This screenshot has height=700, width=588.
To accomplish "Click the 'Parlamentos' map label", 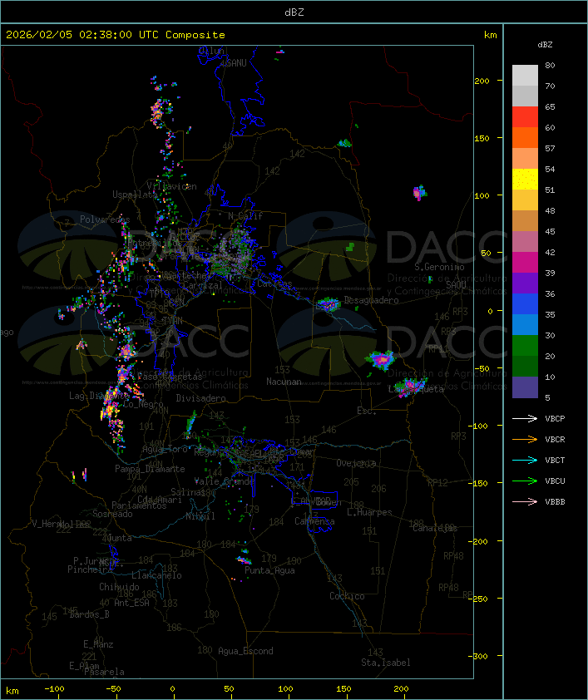I will (139, 505).
